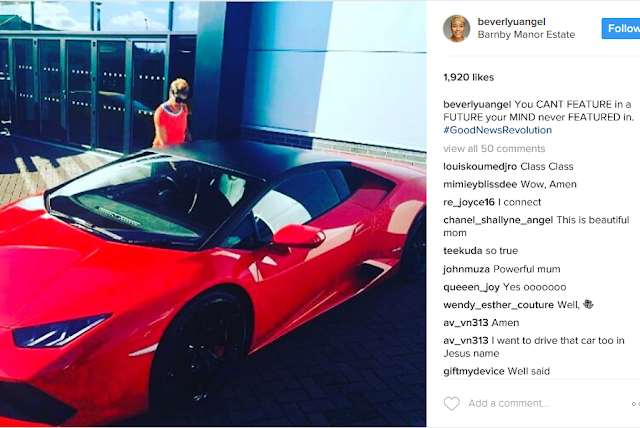
Task: Open beverlyuangel's profile avatar picture
Action: pos(456,29)
